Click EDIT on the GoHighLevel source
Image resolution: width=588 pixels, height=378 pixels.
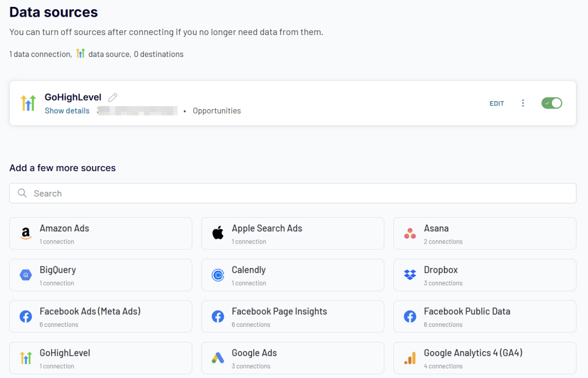(x=497, y=103)
